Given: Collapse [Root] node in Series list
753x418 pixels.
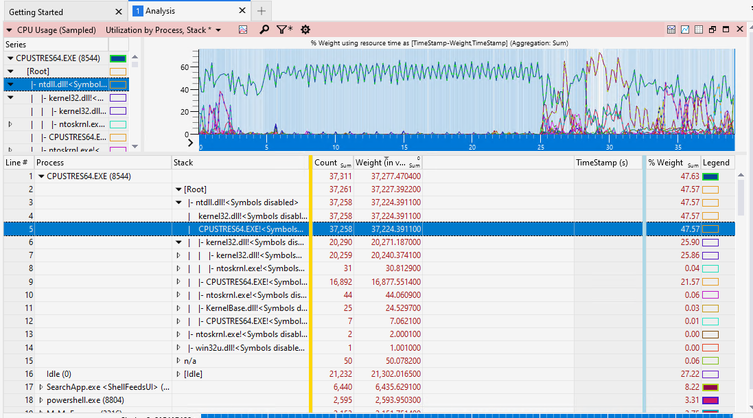Looking at the screenshot, I should [x=10, y=71].
